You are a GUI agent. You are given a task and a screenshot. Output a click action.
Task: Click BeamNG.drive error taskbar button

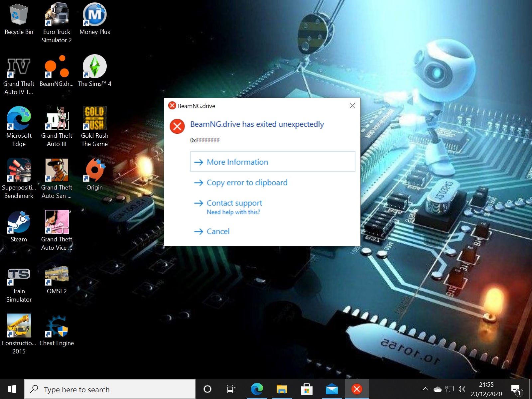tap(357, 389)
